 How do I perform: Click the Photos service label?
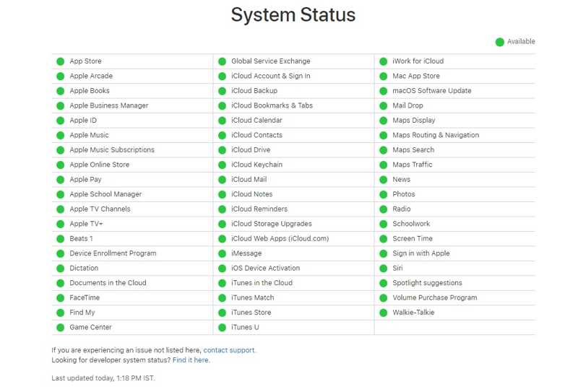pyautogui.click(x=404, y=194)
